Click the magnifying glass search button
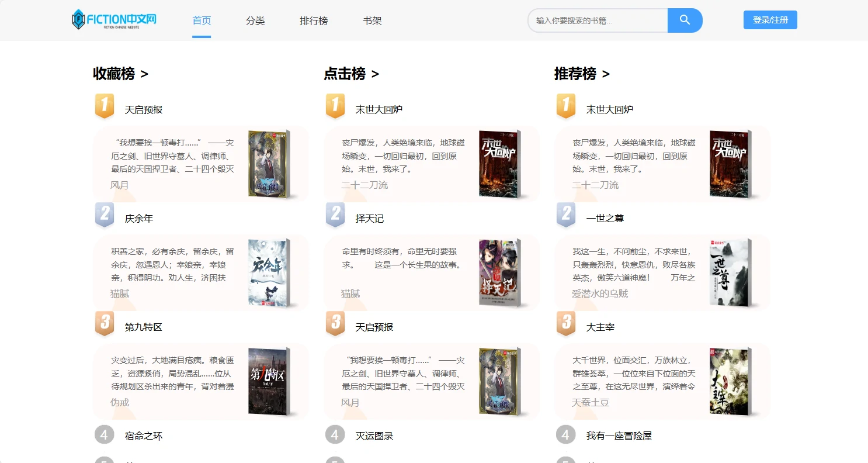The height and width of the screenshot is (463, 868). (x=685, y=20)
